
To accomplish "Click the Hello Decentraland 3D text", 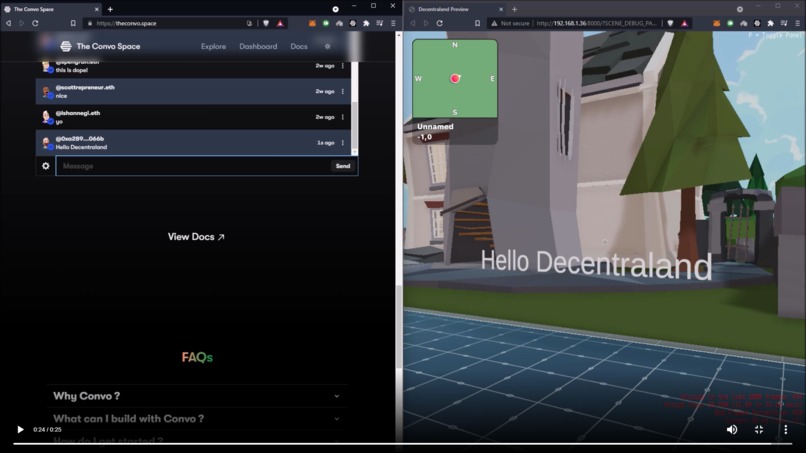I will 596,264.
